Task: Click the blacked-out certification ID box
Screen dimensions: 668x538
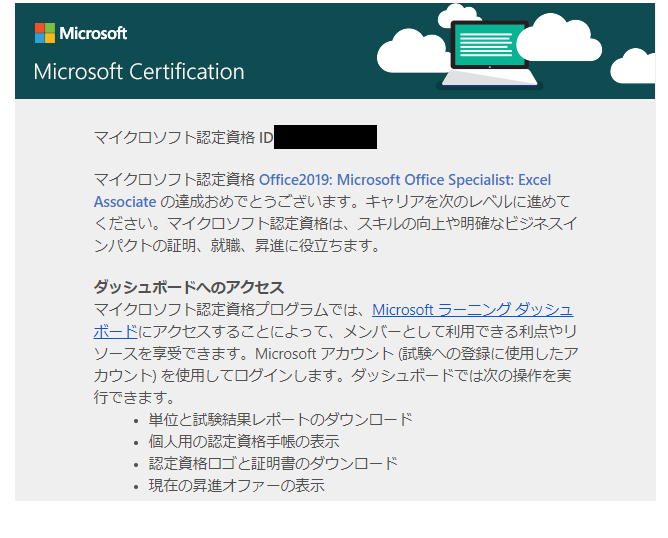Action: [325, 137]
